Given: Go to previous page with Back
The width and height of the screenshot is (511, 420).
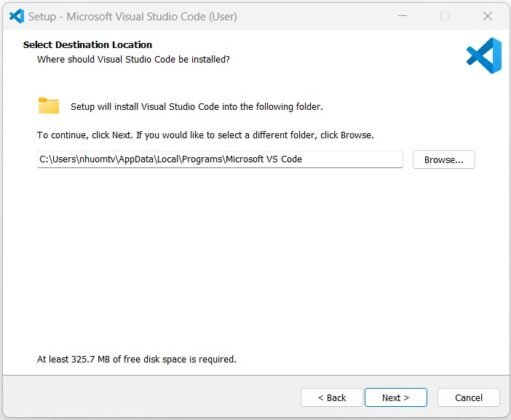Looking at the screenshot, I should 332,398.
